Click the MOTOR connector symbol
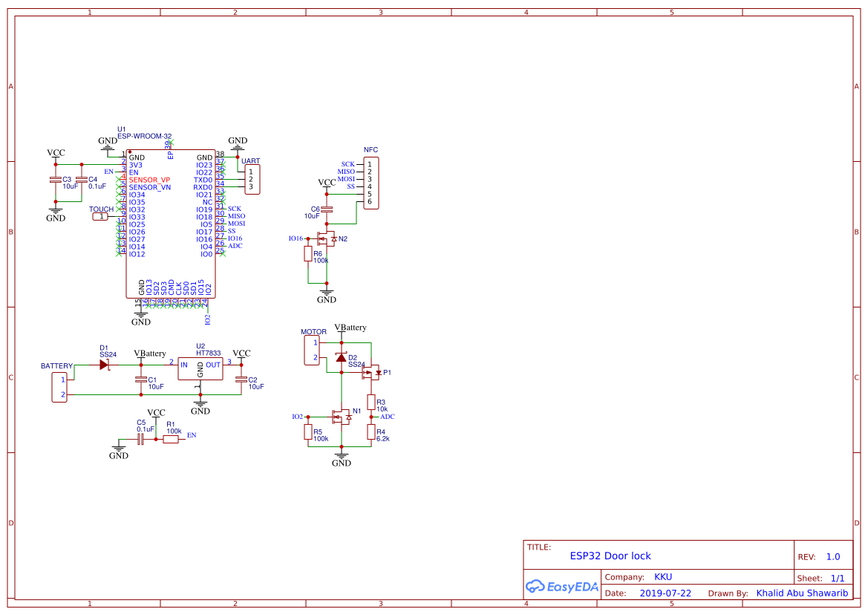 312,350
